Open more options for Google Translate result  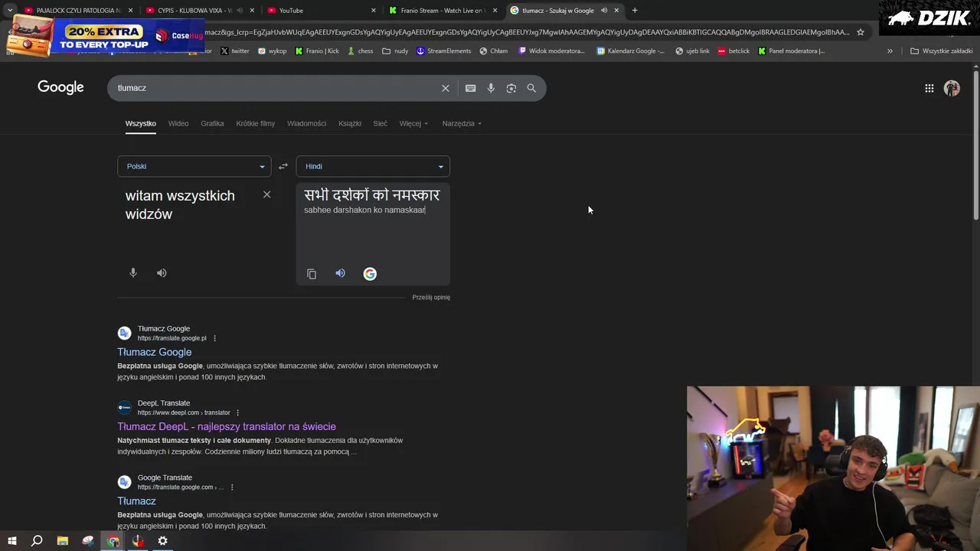[x=232, y=487]
